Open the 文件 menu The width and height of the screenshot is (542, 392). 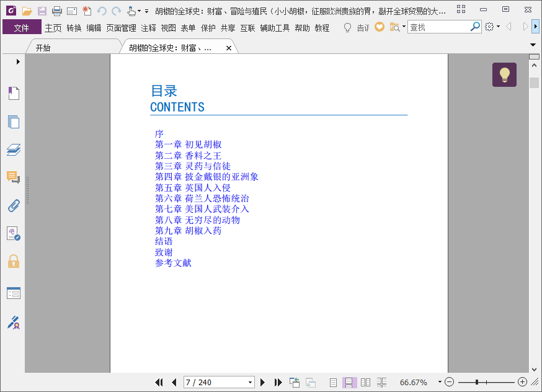22,27
